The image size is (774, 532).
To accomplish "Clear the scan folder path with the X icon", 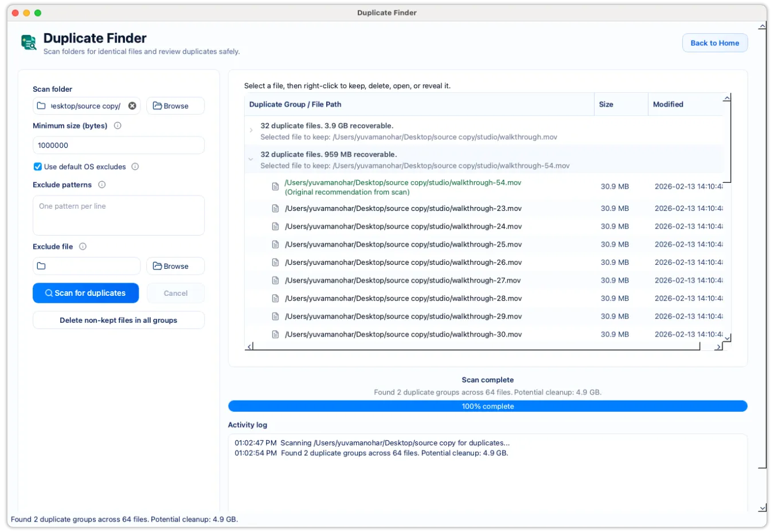I will point(132,105).
